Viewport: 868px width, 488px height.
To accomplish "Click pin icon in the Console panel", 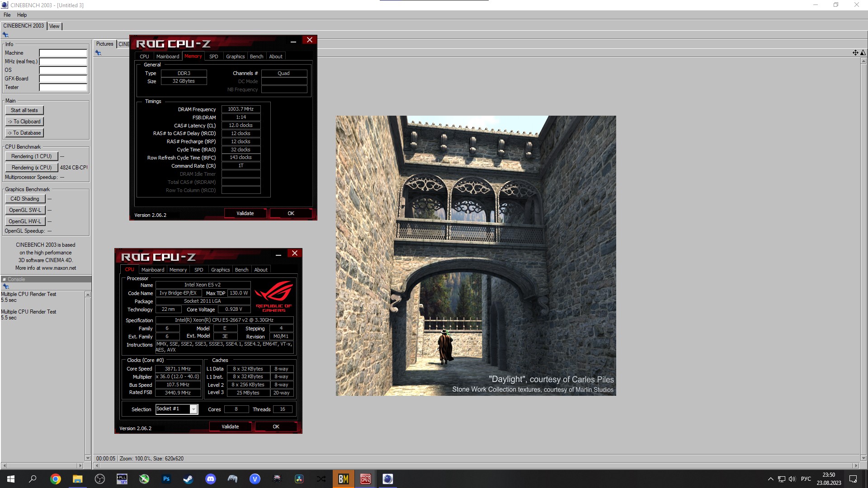I will tap(6, 286).
